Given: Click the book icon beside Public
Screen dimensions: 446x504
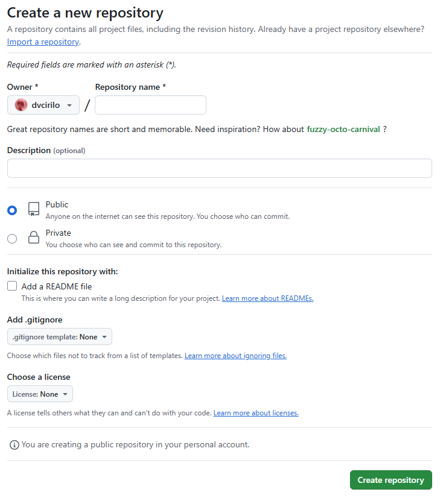Looking at the screenshot, I should pos(34,209).
